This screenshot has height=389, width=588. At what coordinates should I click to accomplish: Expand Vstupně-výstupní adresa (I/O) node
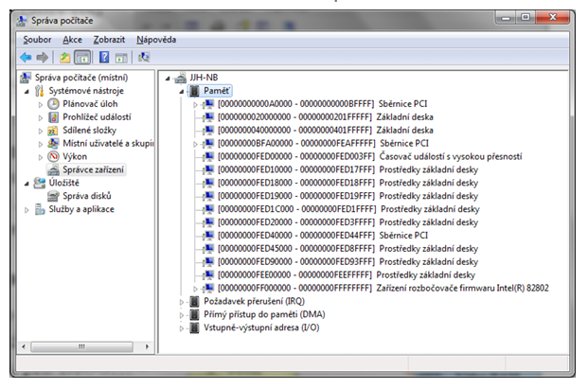coord(182,327)
